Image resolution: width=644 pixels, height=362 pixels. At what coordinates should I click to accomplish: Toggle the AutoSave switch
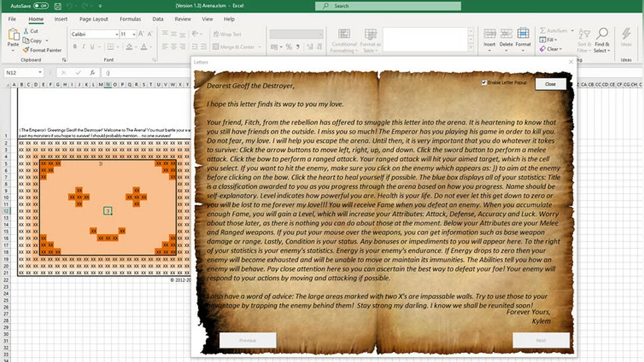41,6
